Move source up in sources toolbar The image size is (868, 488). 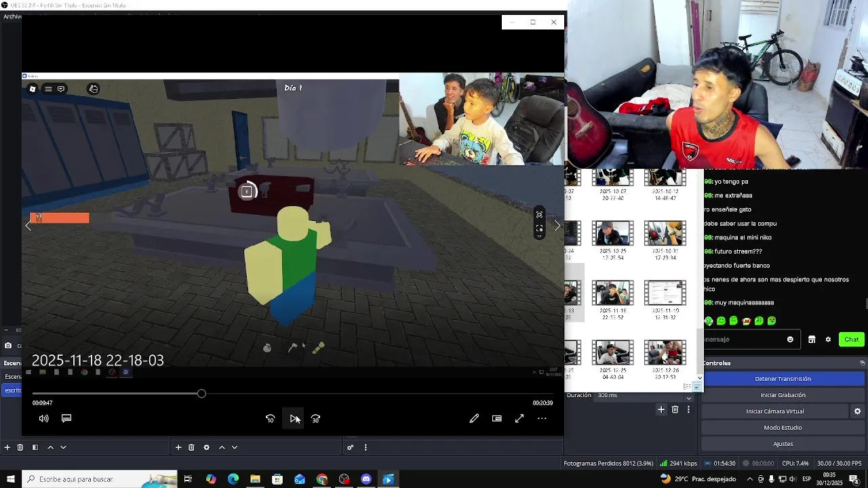222,447
